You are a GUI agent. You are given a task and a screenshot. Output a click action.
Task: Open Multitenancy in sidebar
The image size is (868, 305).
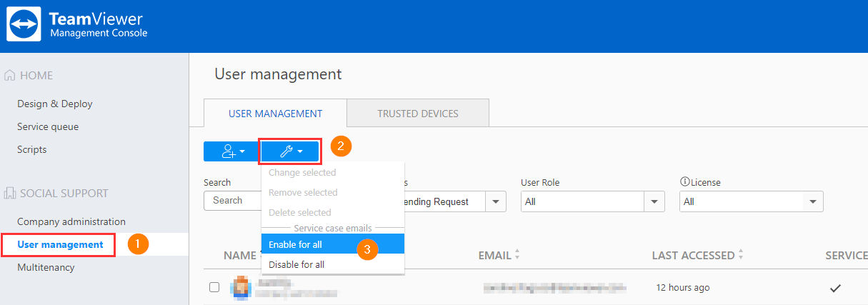point(46,267)
